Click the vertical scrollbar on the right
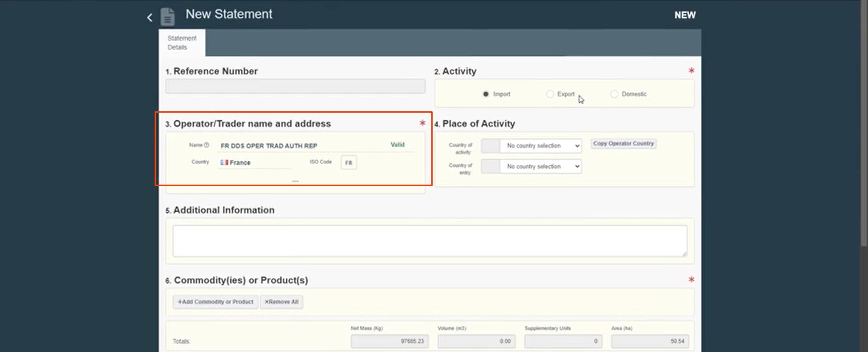Viewport: 868px width, 352px height. point(863,123)
